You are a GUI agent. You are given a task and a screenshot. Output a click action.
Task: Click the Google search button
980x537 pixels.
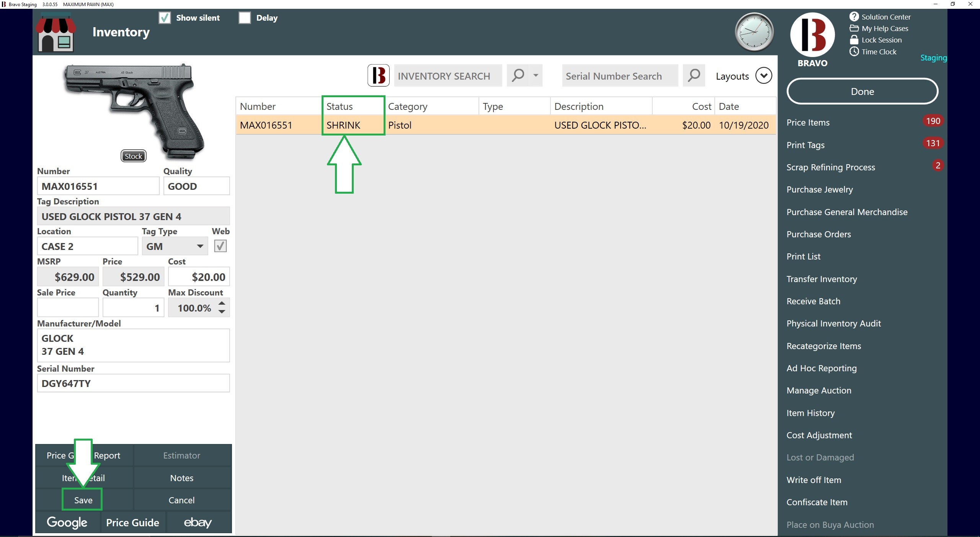(x=67, y=522)
